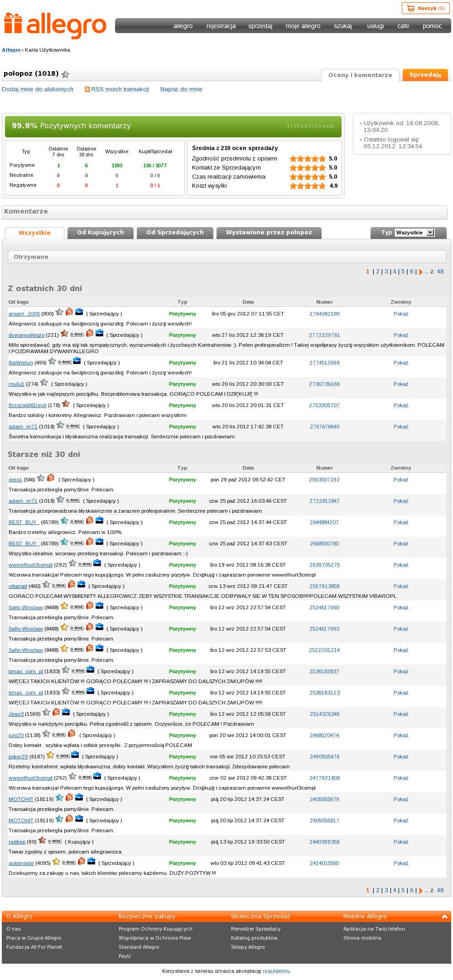The image size is (453, 980).
Task: Open the Brzoza666Devil user profile link
Action: (27, 405)
